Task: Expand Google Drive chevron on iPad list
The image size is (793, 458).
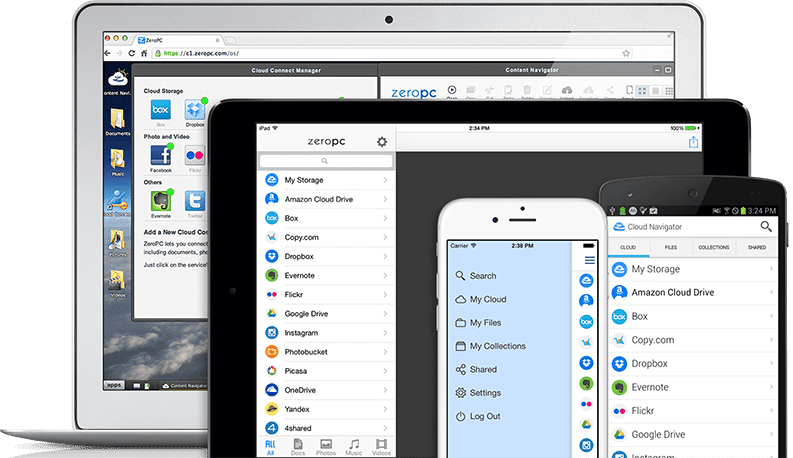Action: tap(385, 313)
